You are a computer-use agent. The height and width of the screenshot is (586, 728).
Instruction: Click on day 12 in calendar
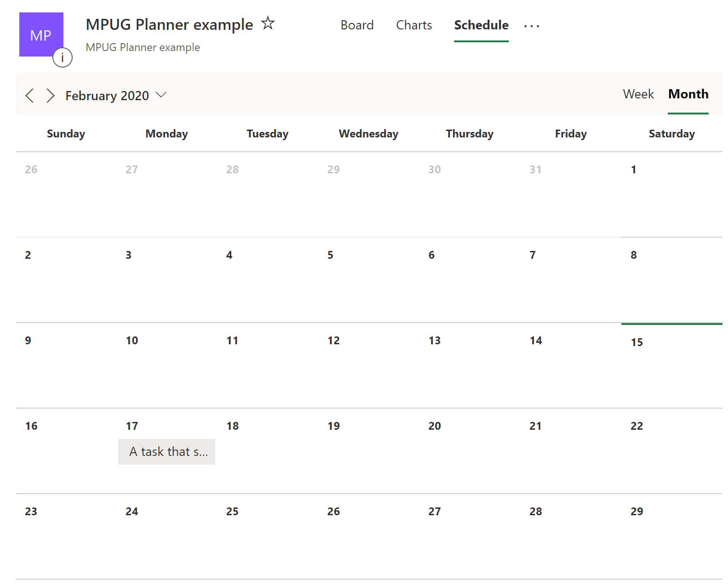[x=334, y=341]
